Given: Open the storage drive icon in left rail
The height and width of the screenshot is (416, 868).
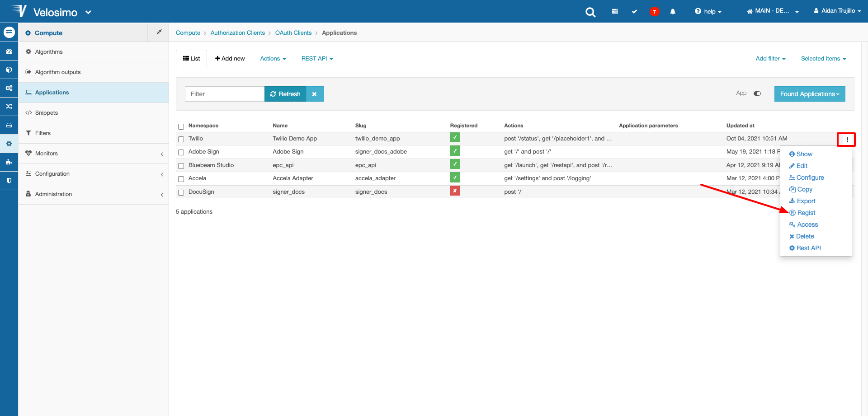Looking at the screenshot, I should tap(9, 125).
